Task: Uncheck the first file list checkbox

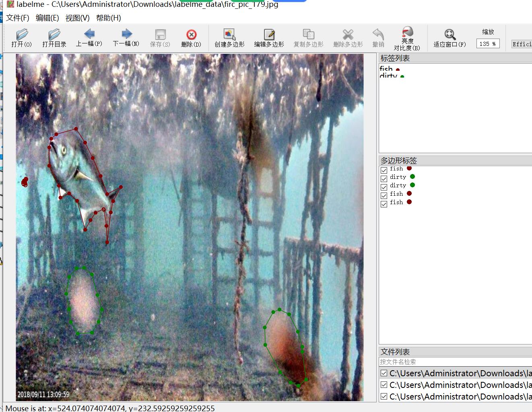Action: click(x=384, y=373)
